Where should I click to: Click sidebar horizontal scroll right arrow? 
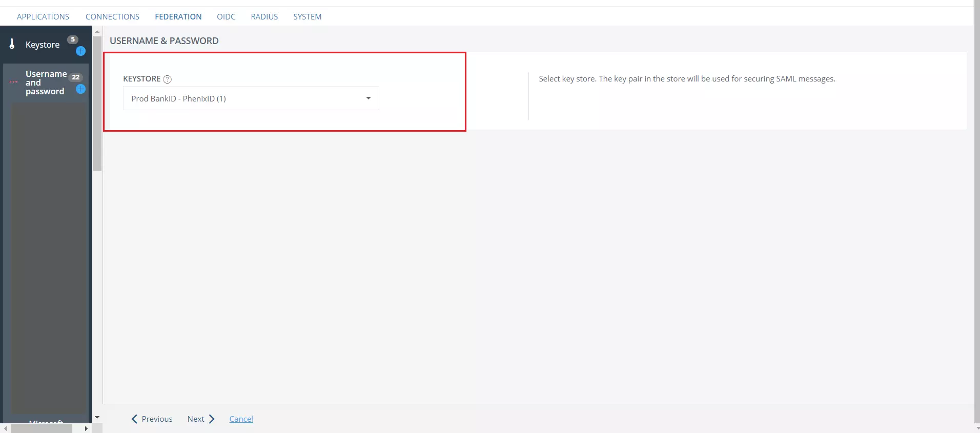point(86,428)
